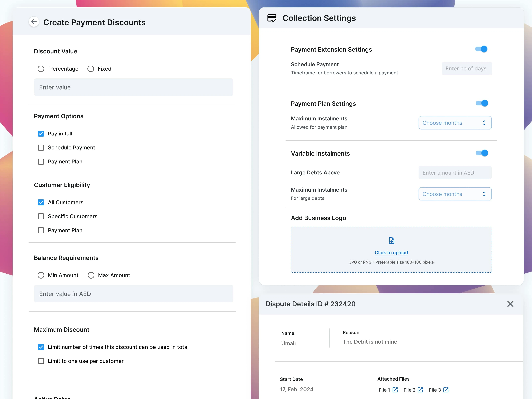Click the 'Add Business Logo' heading
The image size is (532, 399).
click(318, 218)
